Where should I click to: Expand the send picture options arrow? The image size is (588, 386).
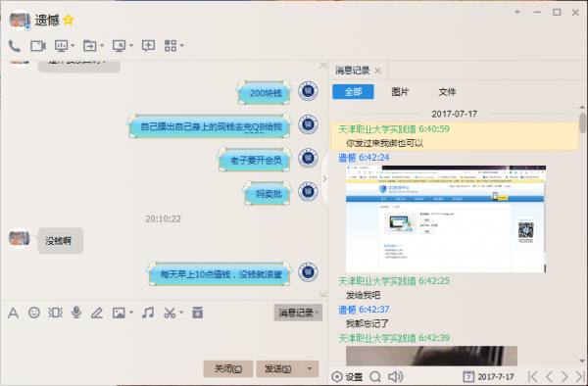pos(131,313)
